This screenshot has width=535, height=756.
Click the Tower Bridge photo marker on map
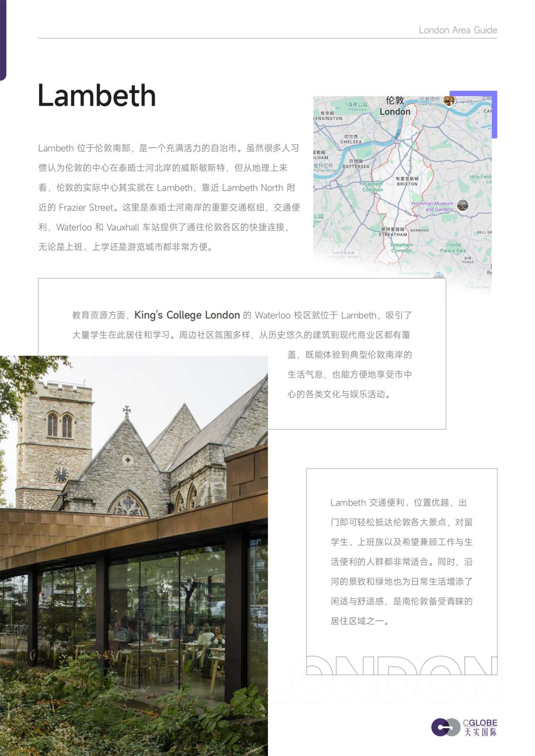click(449, 101)
